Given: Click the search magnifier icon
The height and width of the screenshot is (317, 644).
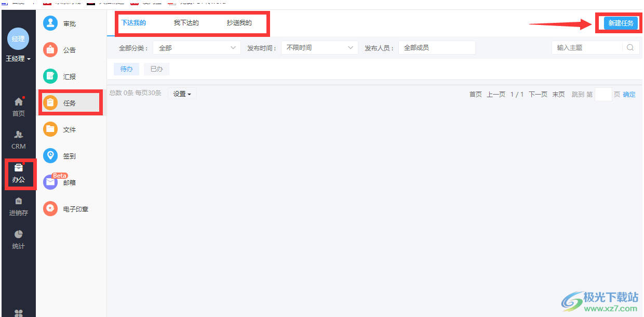Looking at the screenshot, I should (x=630, y=47).
